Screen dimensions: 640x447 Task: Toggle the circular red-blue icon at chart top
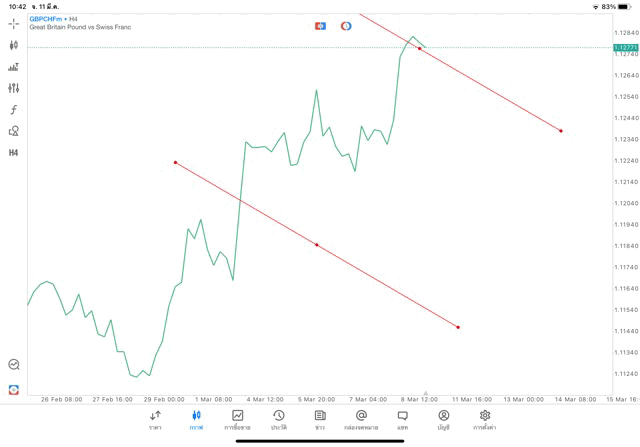pos(346,26)
